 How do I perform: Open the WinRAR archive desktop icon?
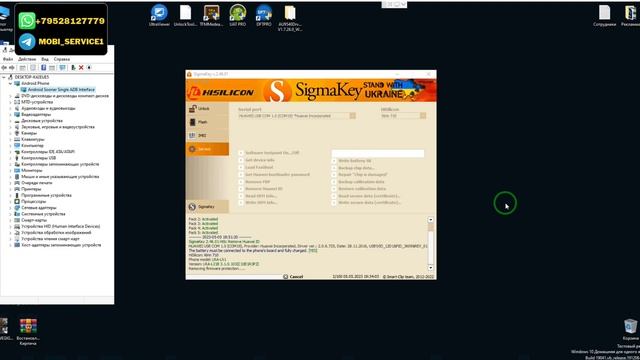click(x=28, y=332)
